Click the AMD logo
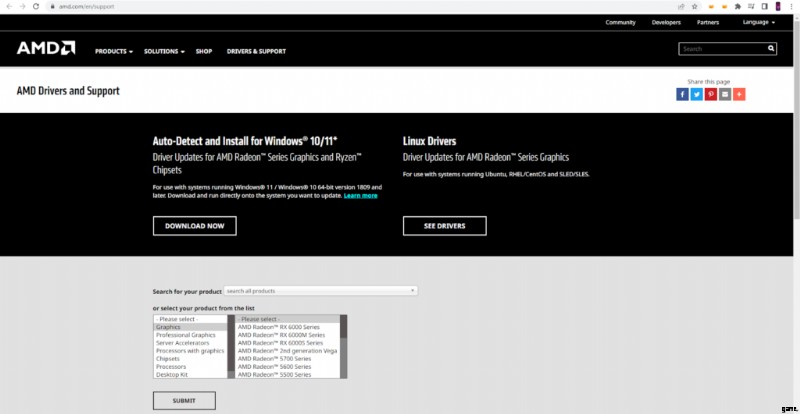Viewport: 800px width, 414px height. click(x=45, y=48)
